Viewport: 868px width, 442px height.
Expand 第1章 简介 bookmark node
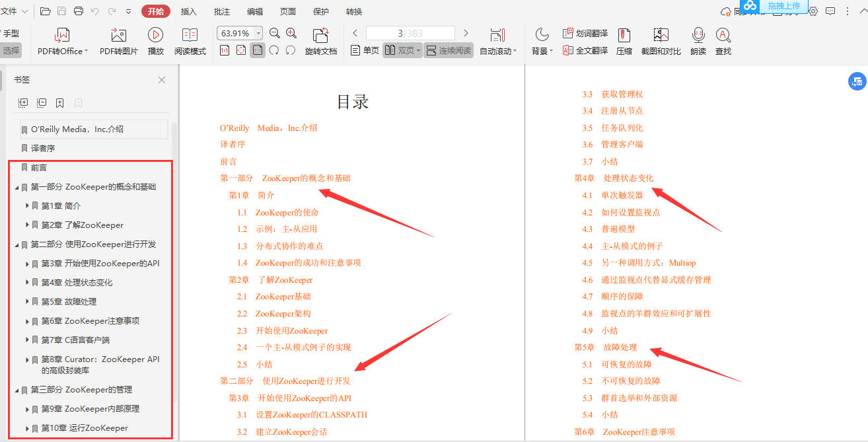[x=27, y=206]
